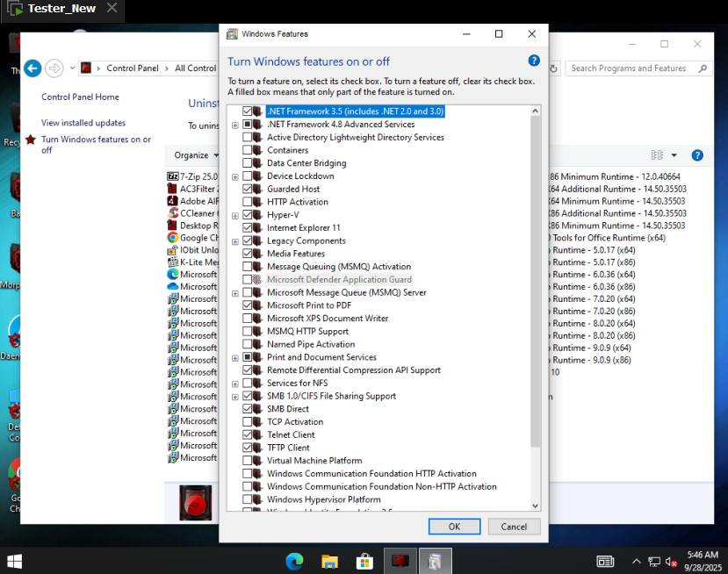Open Control Panel Home link
The height and width of the screenshot is (574, 728).
(x=80, y=97)
